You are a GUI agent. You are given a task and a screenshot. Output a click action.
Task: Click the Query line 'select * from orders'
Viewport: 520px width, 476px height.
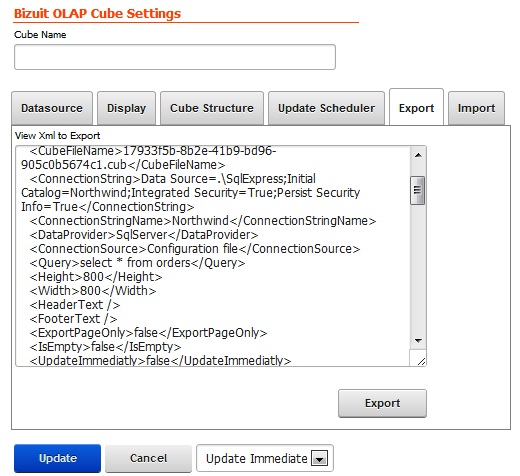click(137, 263)
